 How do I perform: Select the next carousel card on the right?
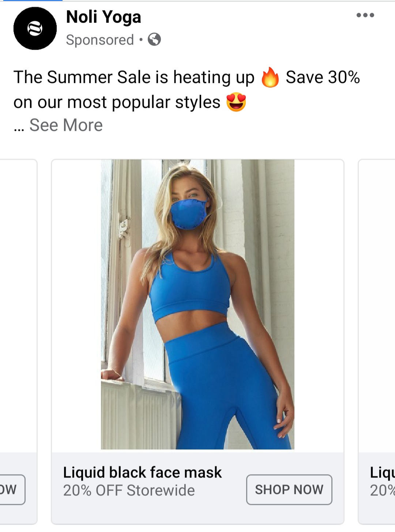[x=377, y=342]
